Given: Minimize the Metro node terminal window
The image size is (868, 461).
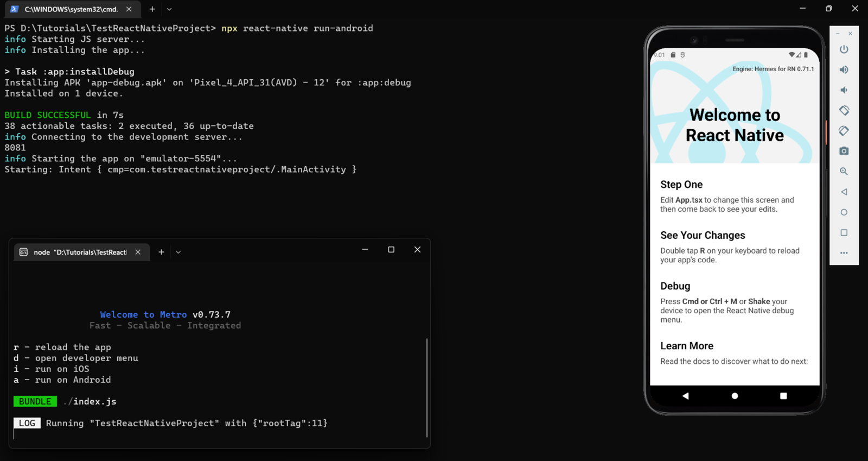Looking at the screenshot, I should click(365, 250).
